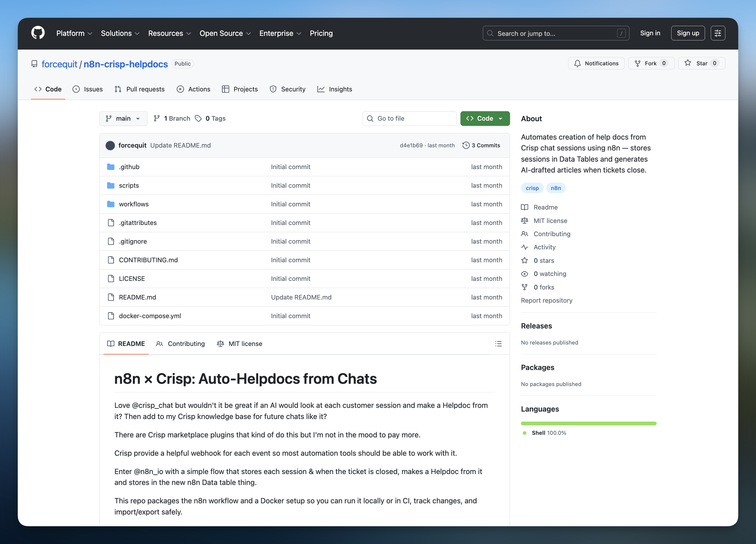
Task: Click the MIT license scale icon
Action: coord(524,220)
